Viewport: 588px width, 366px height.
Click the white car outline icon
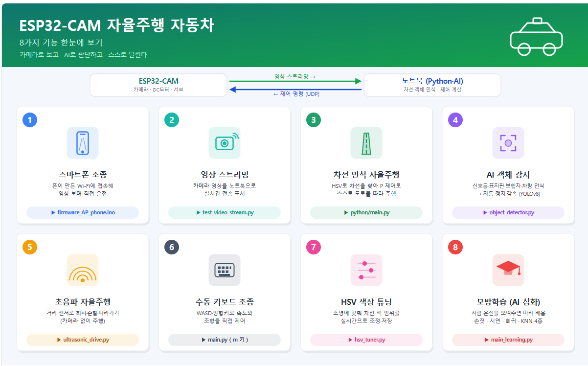click(x=536, y=37)
